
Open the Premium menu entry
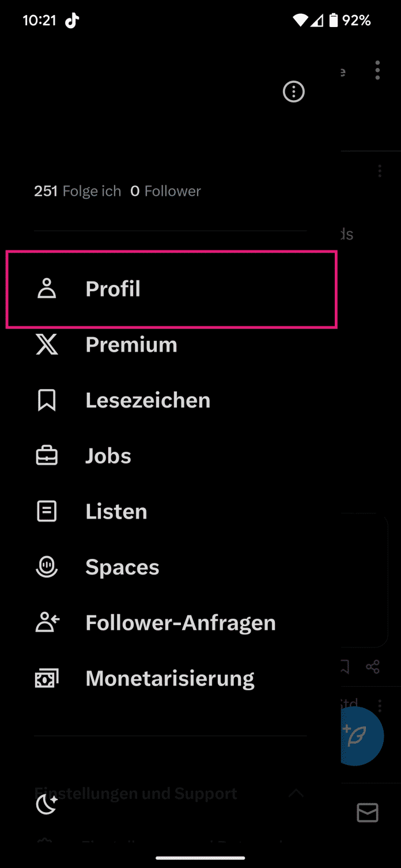coord(131,345)
